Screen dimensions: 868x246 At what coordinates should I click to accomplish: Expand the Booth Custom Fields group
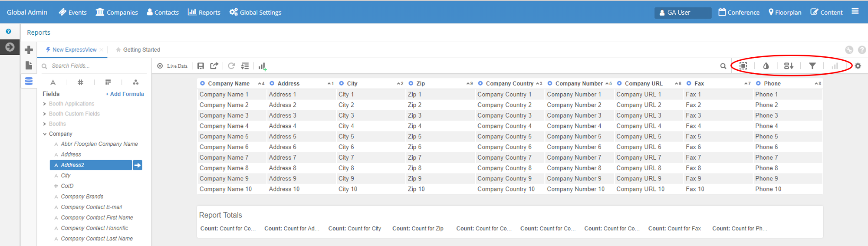click(x=45, y=114)
